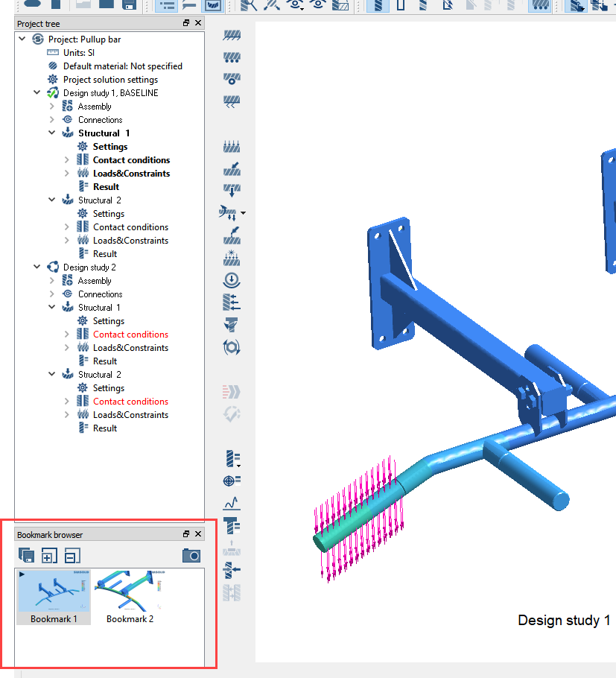Expand Connections under Design study 1, BASELINE
Screen dimensions: 616x678
(x=52, y=119)
